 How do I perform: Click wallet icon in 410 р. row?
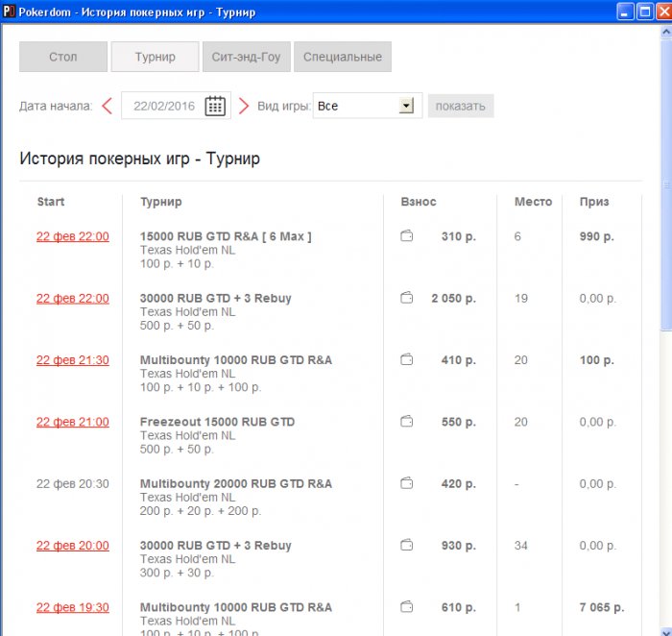click(x=407, y=359)
